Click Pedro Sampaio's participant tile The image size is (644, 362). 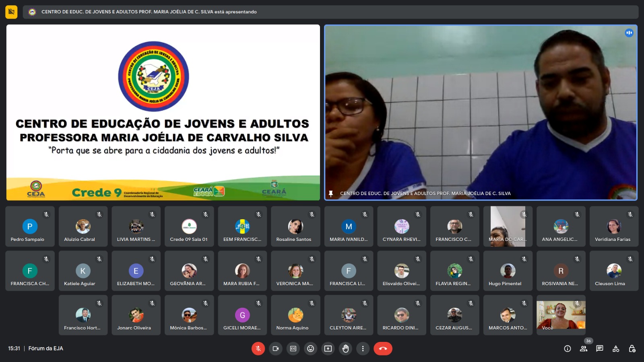pos(30,226)
